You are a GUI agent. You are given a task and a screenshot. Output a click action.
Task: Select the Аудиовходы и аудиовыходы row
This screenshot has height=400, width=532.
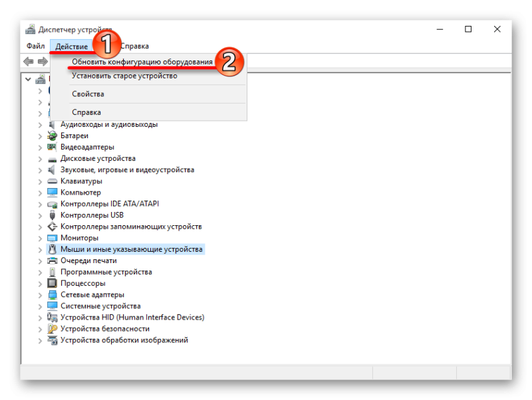(109, 124)
